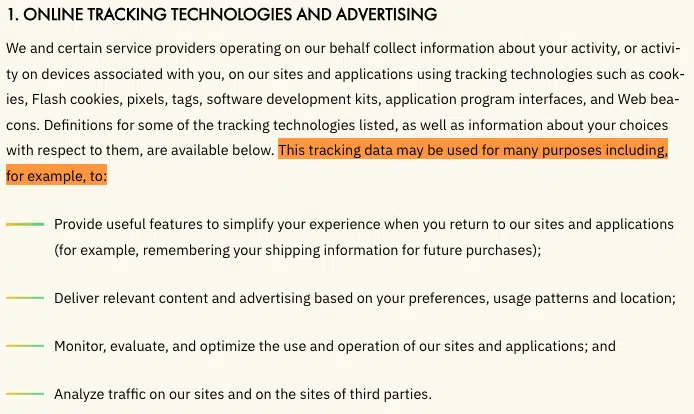Image resolution: width=694 pixels, height=414 pixels.
Task: Click the gradient dash before "Provide useful features"
Action: pos(25,225)
